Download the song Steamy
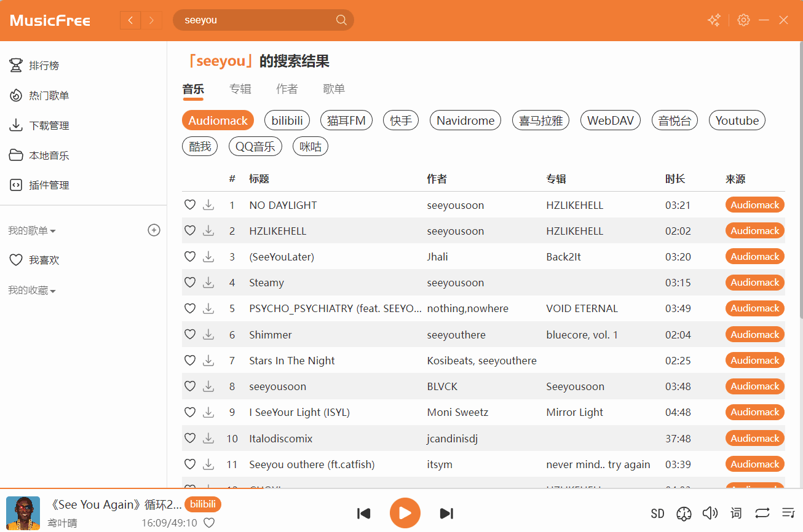The width and height of the screenshot is (803, 532). click(x=208, y=282)
